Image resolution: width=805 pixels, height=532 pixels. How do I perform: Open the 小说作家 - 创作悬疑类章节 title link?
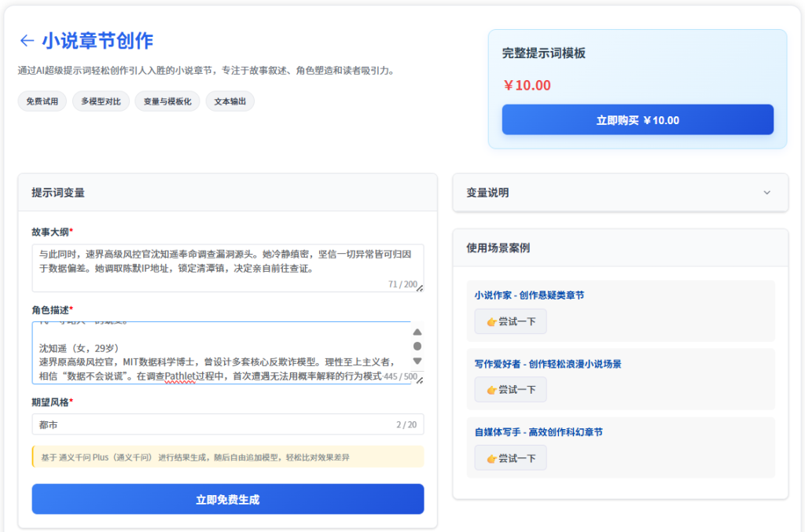pyautogui.click(x=529, y=295)
